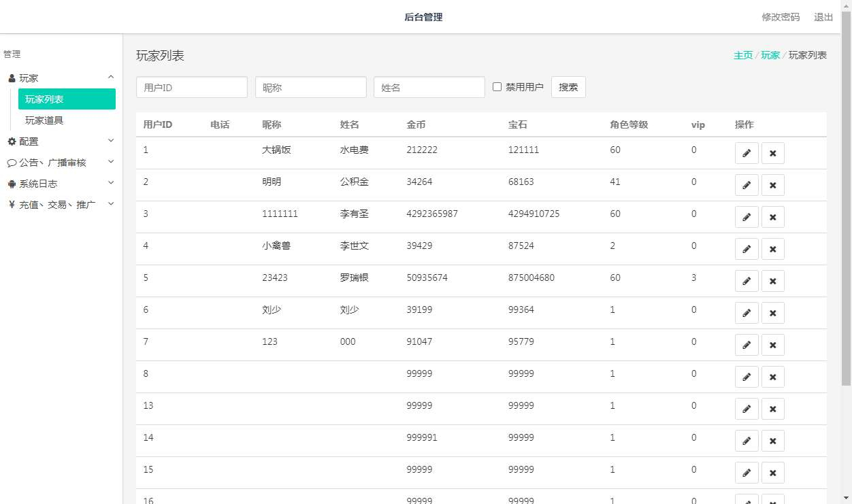Delete user ID 7 with X icon
This screenshot has height=504, width=852.
coord(773,345)
